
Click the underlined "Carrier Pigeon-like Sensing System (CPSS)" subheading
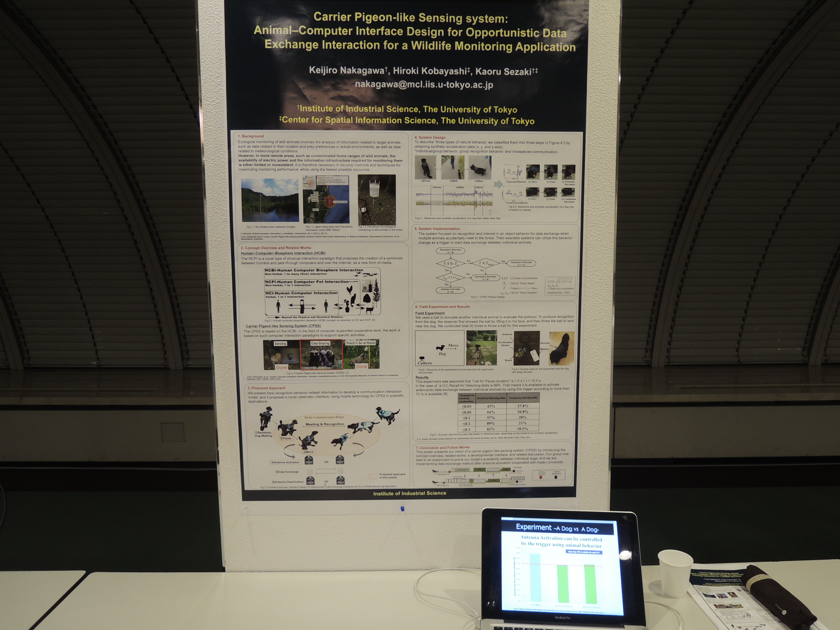click(283, 326)
